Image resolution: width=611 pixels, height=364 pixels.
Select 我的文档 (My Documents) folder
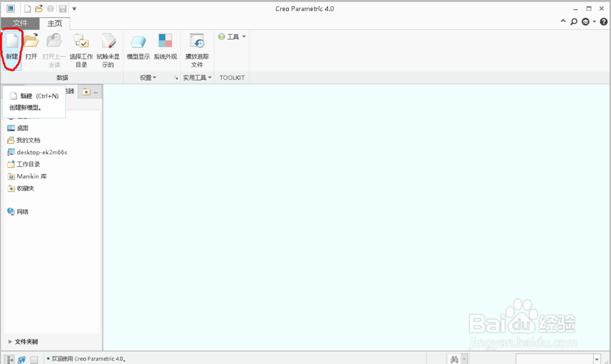point(24,140)
